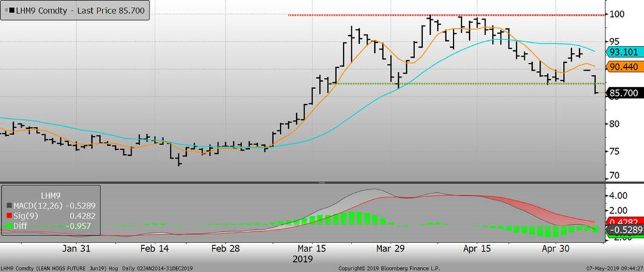Viewport: 644px width, 272px height.
Task: Click the green Diff legend marker
Action: pos(8,225)
